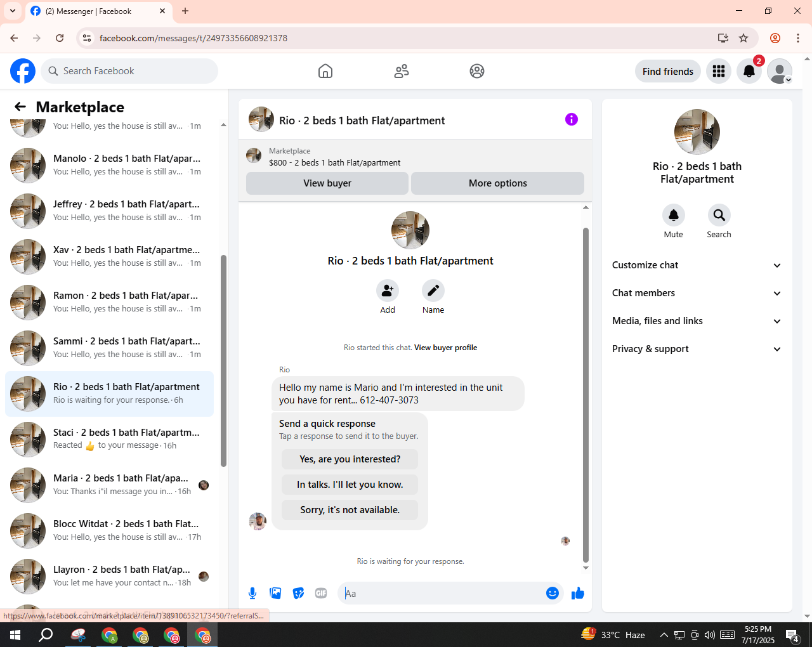The height and width of the screenshot is (647, 812).
Task: Open the Facebook menu grid icon
Action: [x=719, y=71]
